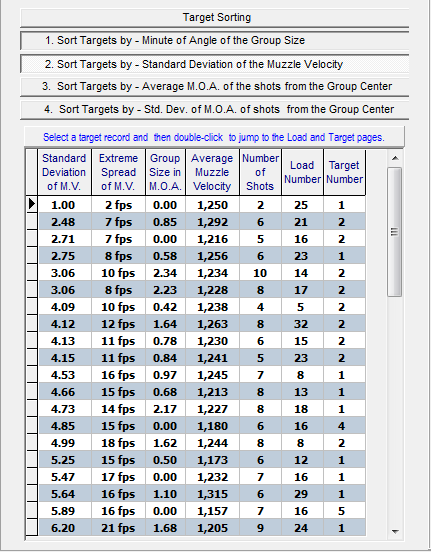
Task: Click Standard Deviation of M.V. column header
Action: pos(64,172)
